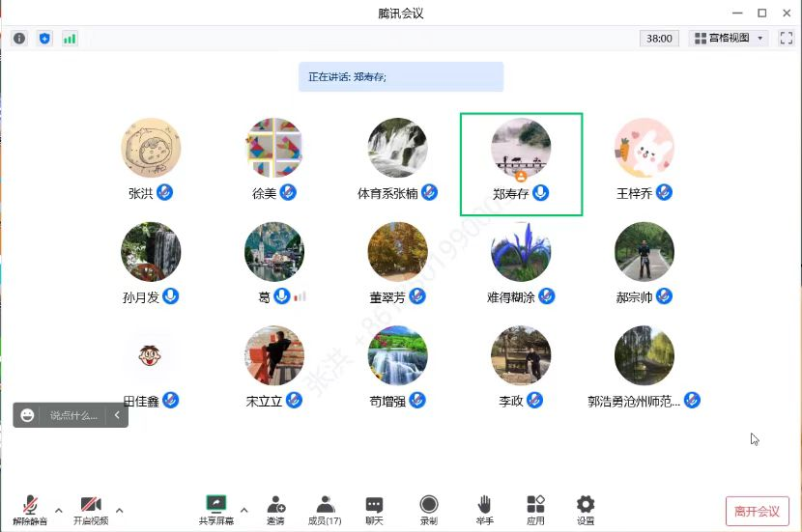Raise hand using 举手 button

484,510
